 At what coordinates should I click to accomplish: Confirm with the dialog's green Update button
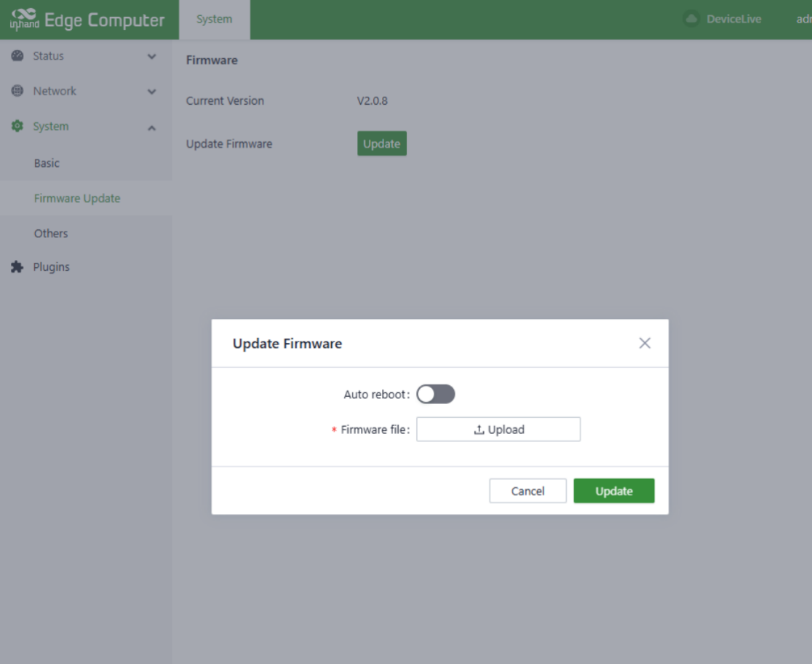coord(613,491)
